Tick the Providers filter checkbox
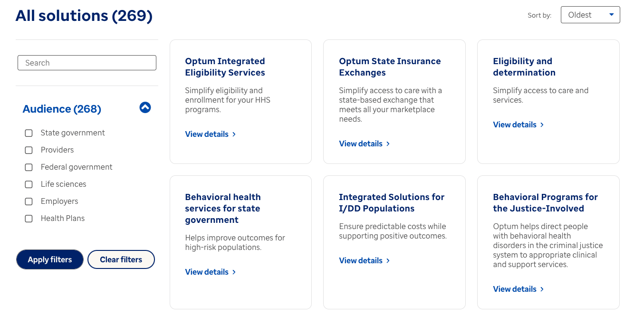The image size is (644, 316). [29, 150]
